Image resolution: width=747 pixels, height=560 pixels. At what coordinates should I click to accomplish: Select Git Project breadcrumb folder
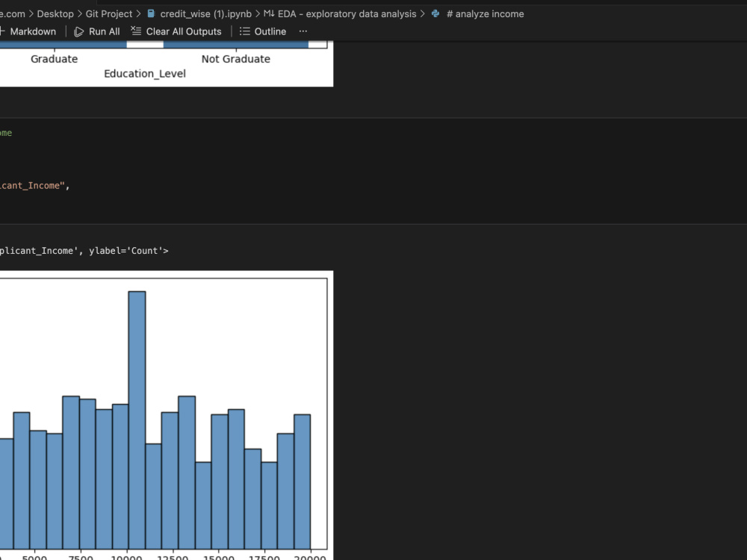108,13
